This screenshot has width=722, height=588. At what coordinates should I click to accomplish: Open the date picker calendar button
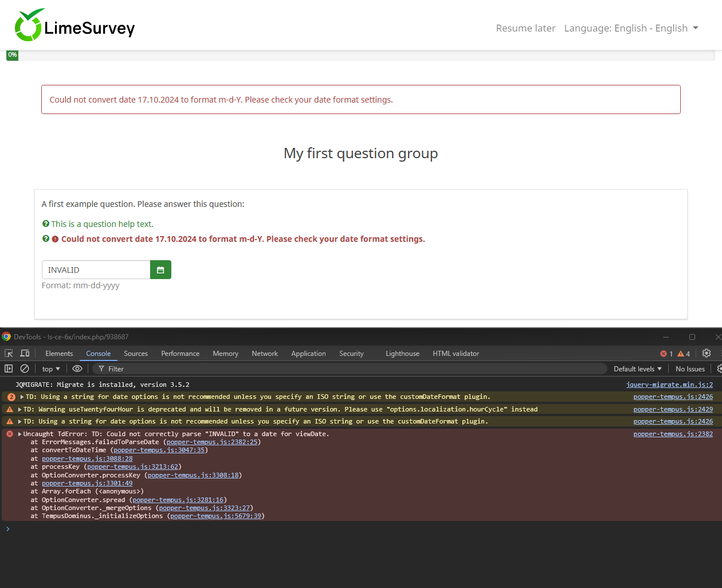click(x=160, y=270)
